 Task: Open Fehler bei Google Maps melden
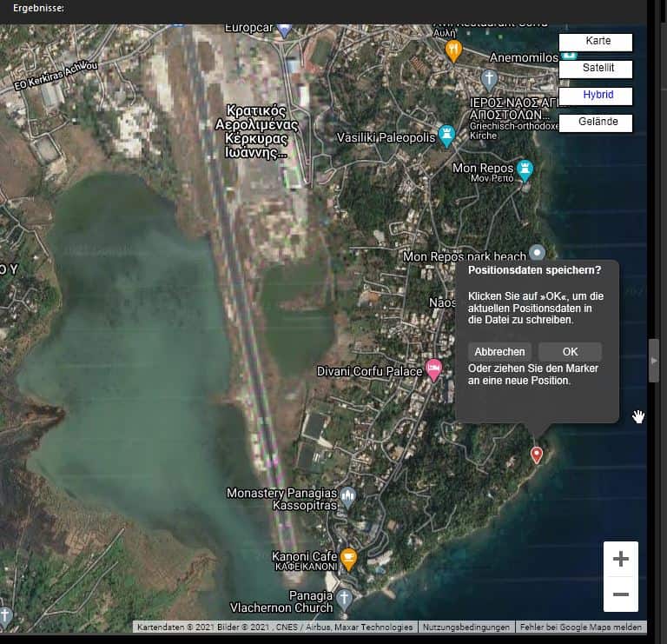click(581, 627)
